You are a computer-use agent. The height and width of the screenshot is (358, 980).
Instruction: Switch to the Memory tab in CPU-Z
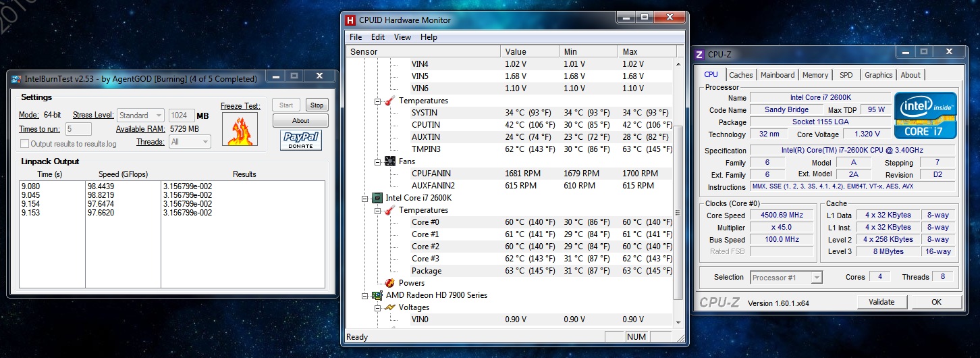click(x=815, y=75)
